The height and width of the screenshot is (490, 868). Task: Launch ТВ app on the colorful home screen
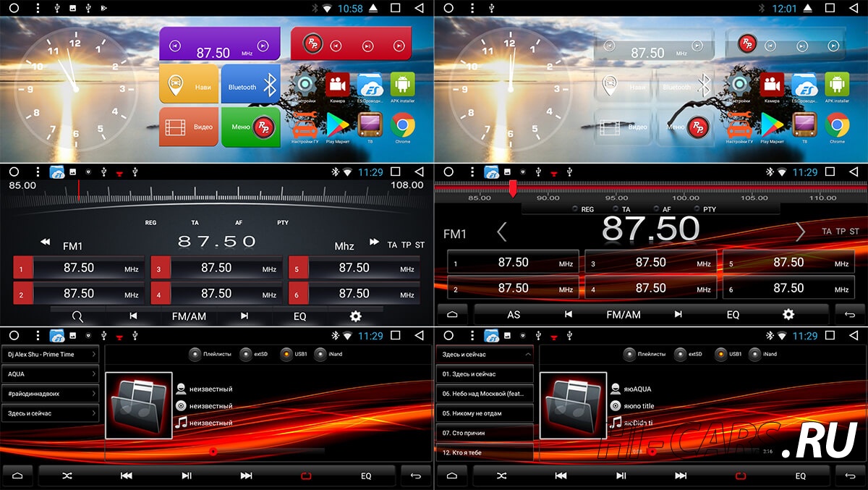click(370, 126)
